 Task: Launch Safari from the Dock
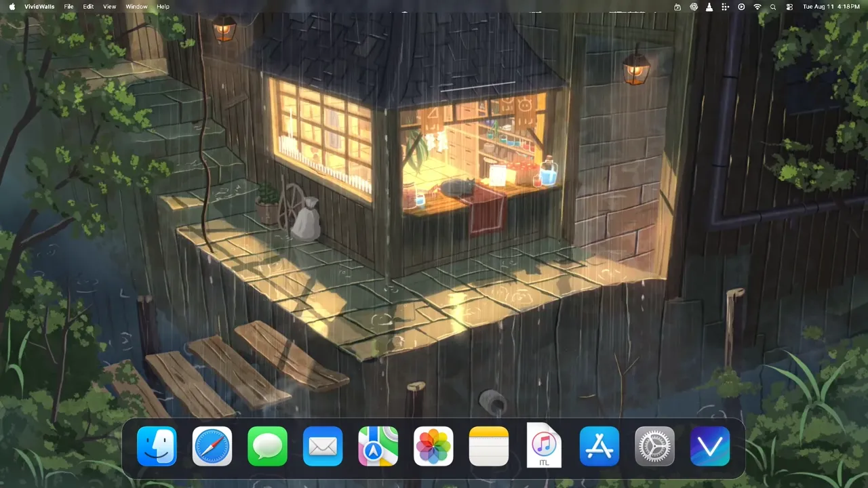click(212, 447)
